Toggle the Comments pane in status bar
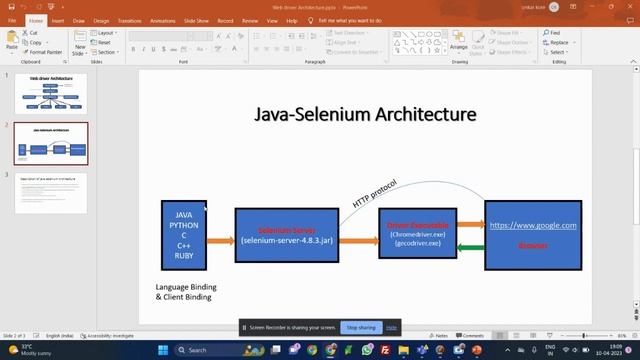This screenshot has width=640, height=360. click(x=470, y=336)
